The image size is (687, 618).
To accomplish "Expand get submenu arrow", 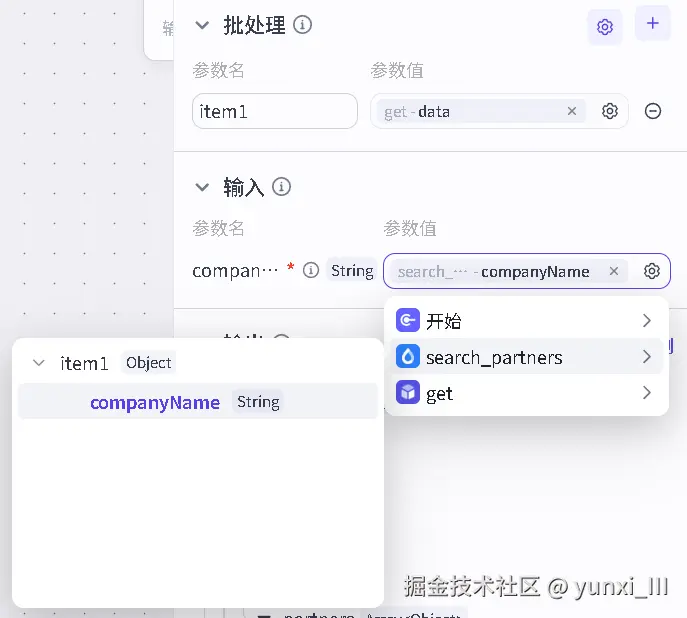I will [x=647, y=392].
